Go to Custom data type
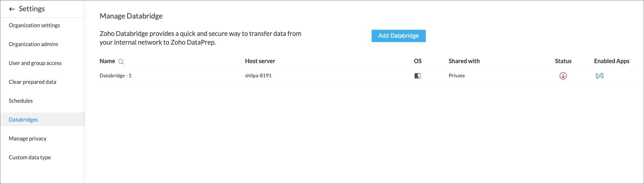The width and height of the screenshot is (644, 184). [x=30, y=158]
